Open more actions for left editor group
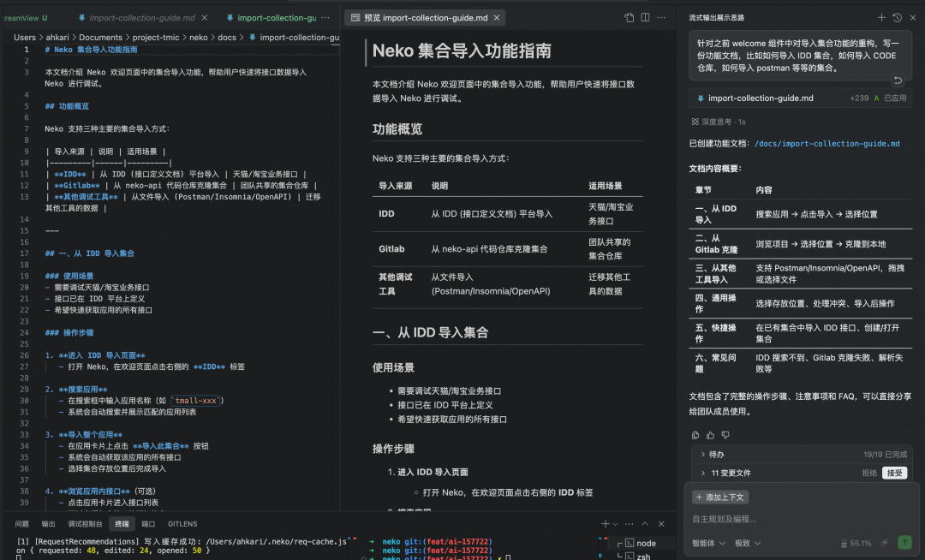This screenshot has height=560, width=925. click(x=325, y=18)
